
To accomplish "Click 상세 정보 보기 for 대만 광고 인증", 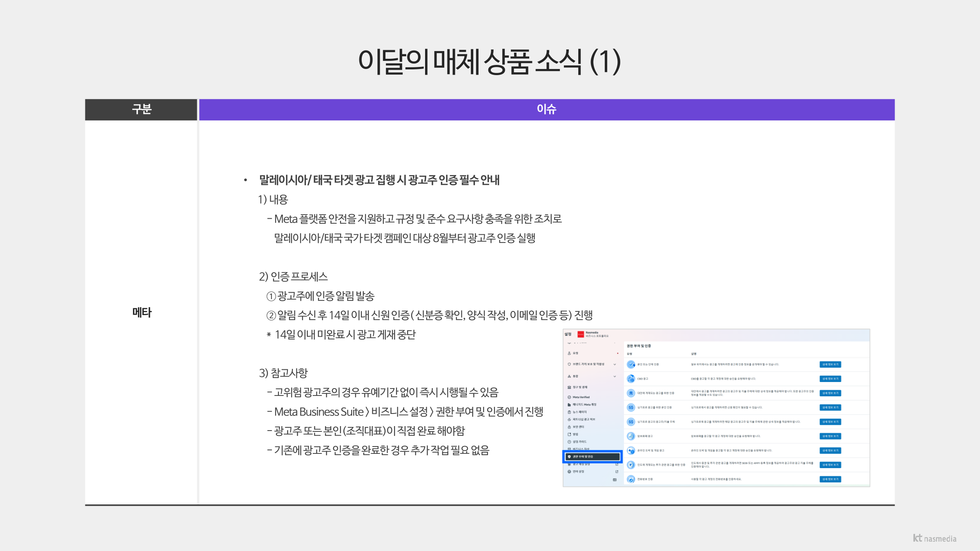I will pyautogui.click(x=830, y=393).
